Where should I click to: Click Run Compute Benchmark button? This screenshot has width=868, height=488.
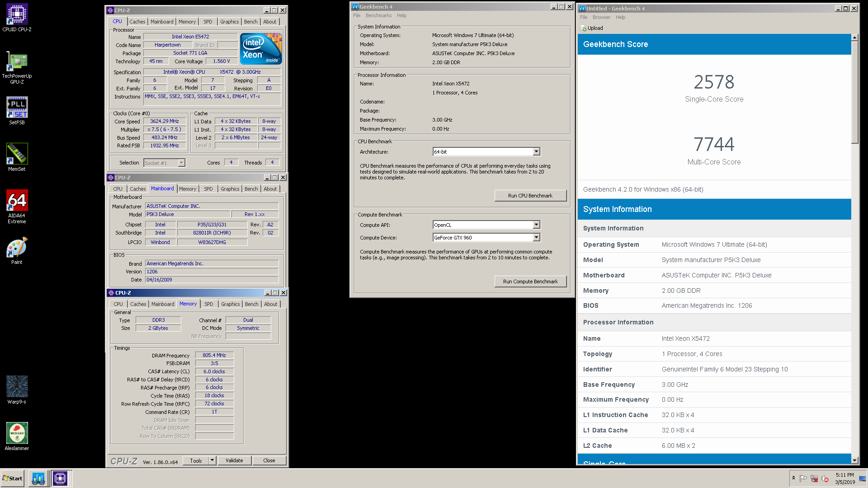(x=530, y=282)
